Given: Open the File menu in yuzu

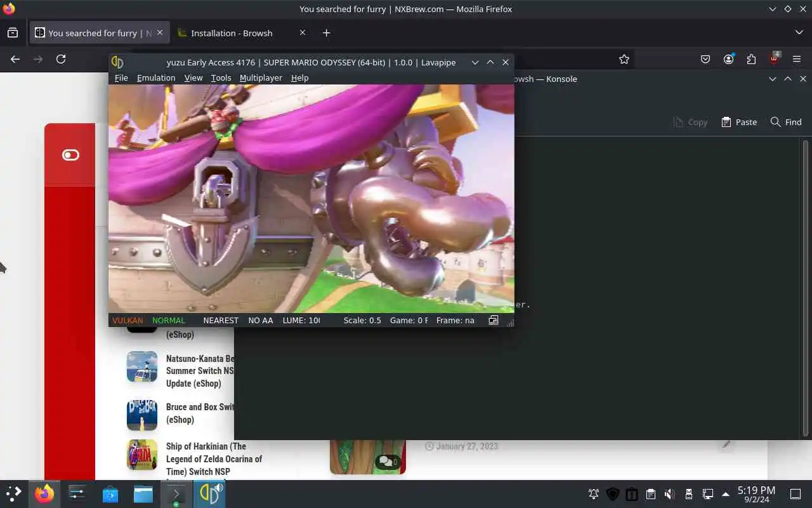Looking at the screenshot, I should pyautogui.click(x=121, y=77).
